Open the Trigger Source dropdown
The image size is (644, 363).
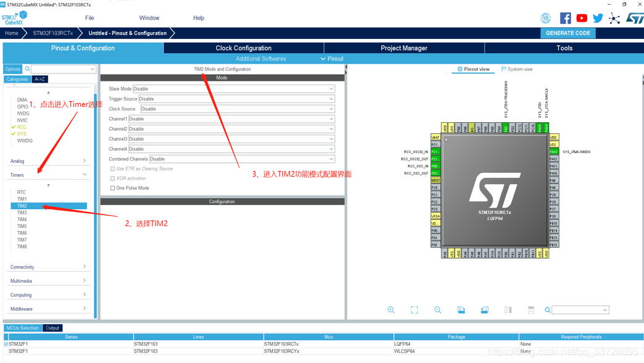pyautogui.click(x=236, y=99)
